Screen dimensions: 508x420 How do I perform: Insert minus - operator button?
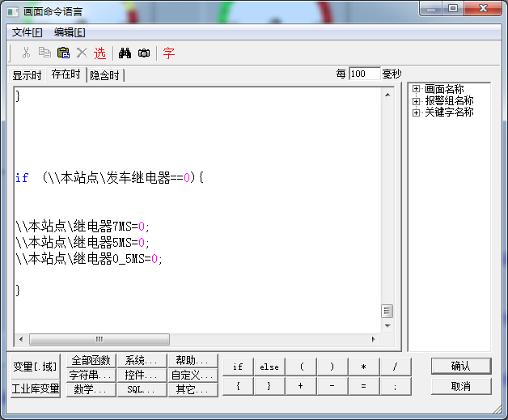point(332,386)
